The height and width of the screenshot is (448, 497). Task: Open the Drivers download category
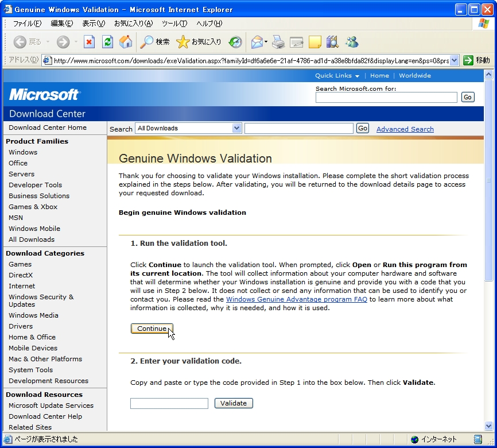pos(21,326)
